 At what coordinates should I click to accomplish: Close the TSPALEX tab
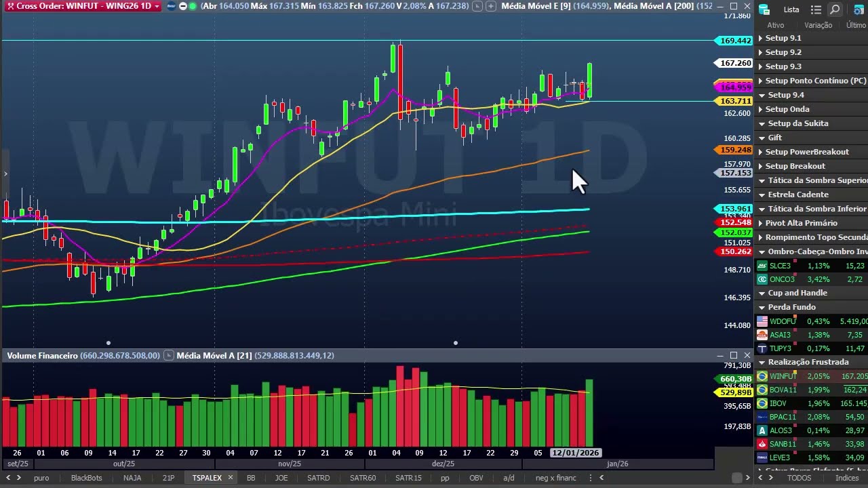[x=230, y=478]
